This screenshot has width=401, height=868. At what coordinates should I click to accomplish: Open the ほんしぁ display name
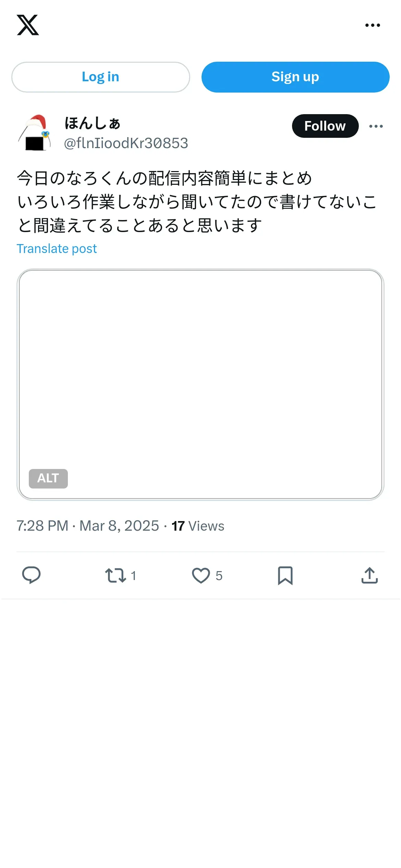coord(93,123)
